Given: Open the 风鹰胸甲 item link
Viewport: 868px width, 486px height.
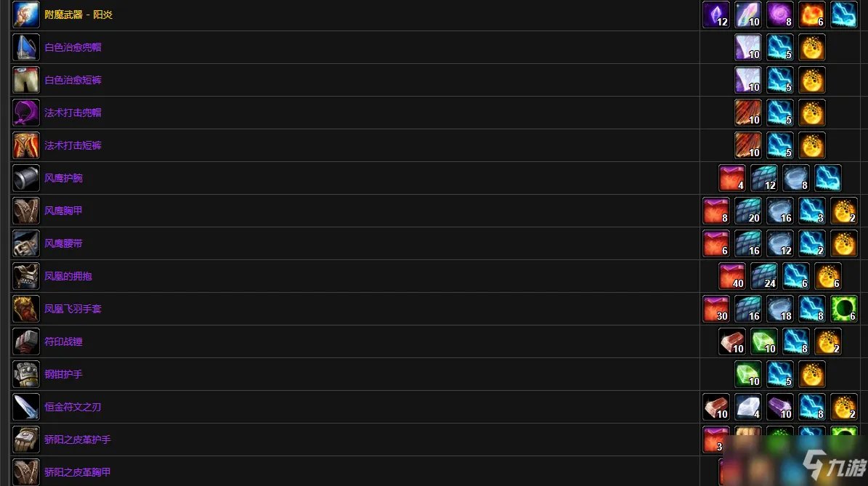Looking at the screenshot, I should [63, 211].
